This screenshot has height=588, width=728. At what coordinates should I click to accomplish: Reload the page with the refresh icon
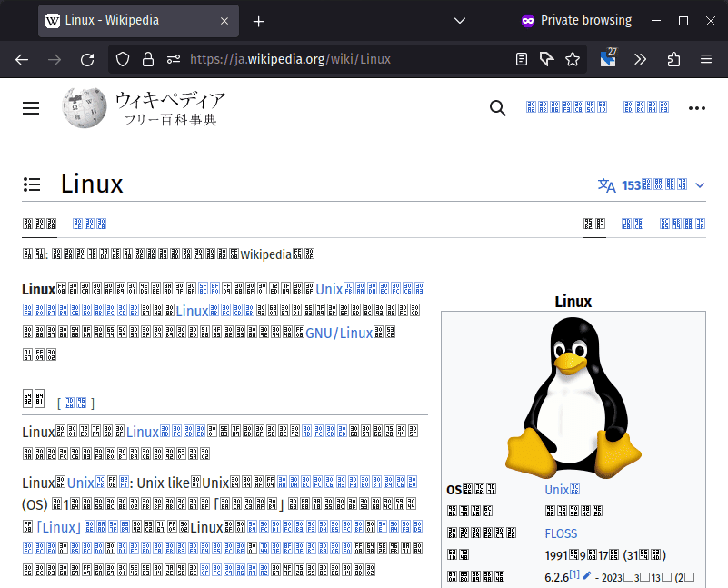[x=86, y=59]
